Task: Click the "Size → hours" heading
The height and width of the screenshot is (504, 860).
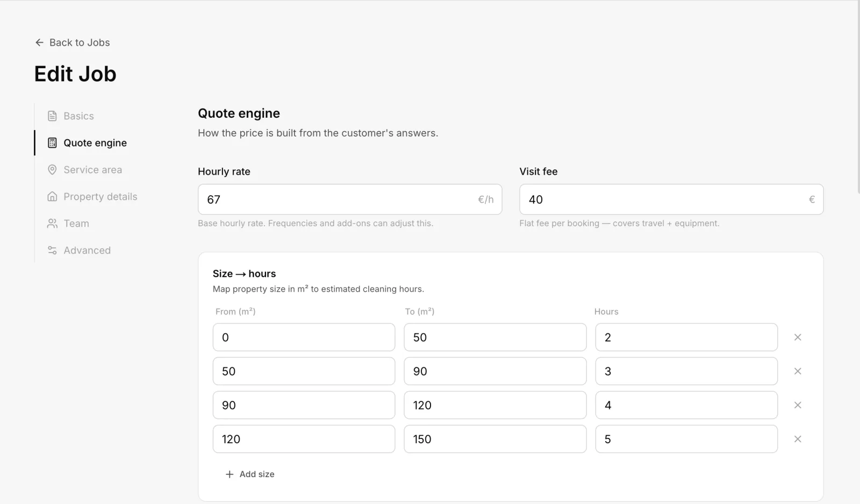Action: coord(244,273)
